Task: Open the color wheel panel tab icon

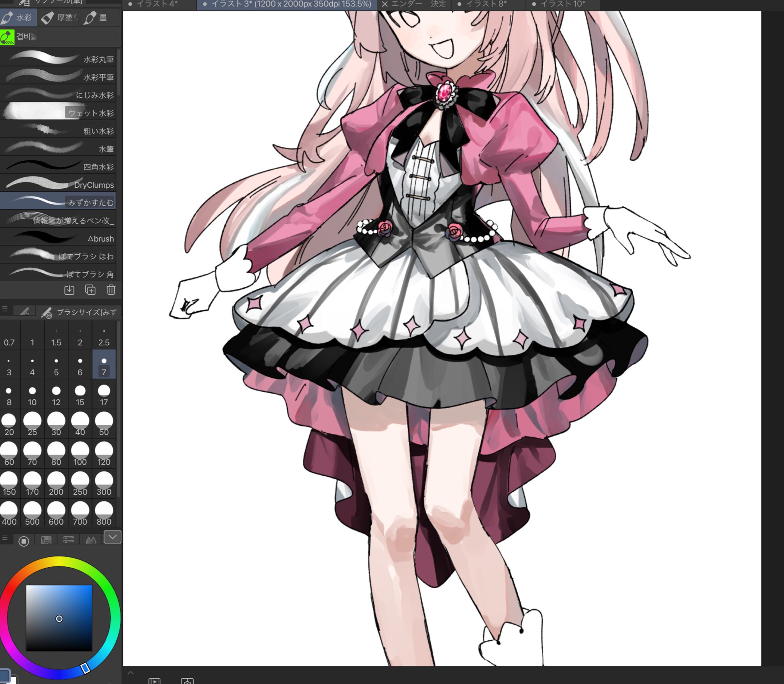Action: pyautogui.click(x=24, y=541)
